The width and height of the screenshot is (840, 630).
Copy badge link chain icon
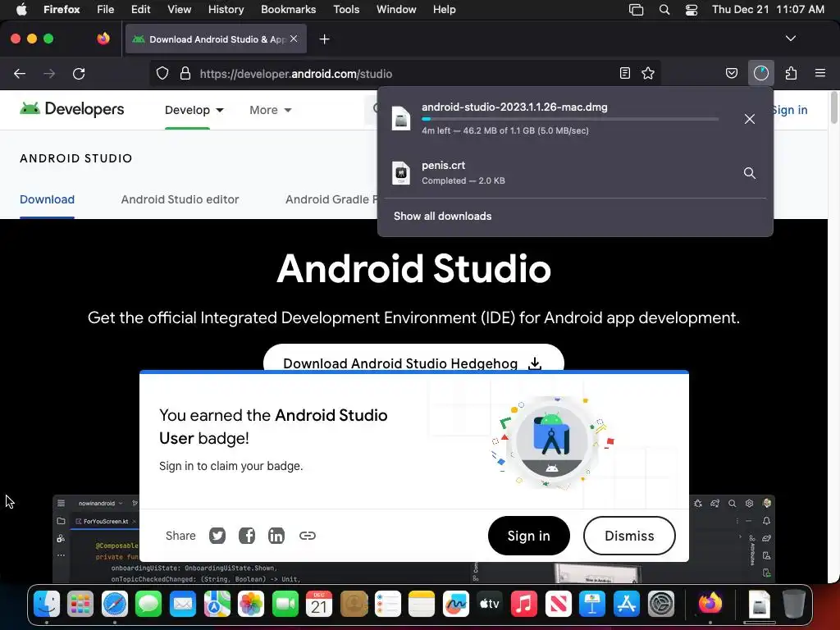pyautogui.click(x=307, y=536)
